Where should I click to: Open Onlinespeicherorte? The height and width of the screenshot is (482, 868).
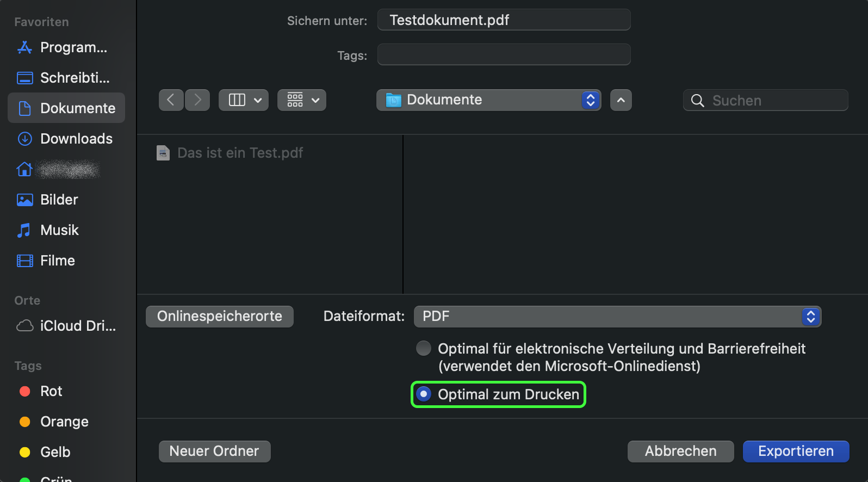tap(220, 317)
